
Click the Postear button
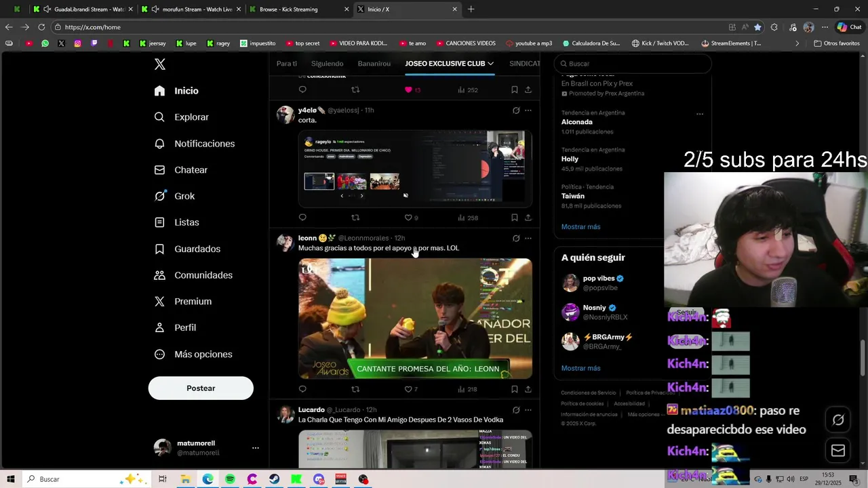click(201, 388)
